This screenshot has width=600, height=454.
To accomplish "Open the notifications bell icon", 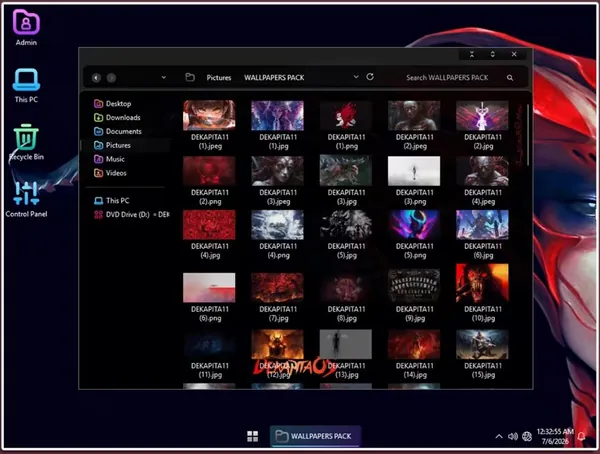I will (x=582, y=436).
